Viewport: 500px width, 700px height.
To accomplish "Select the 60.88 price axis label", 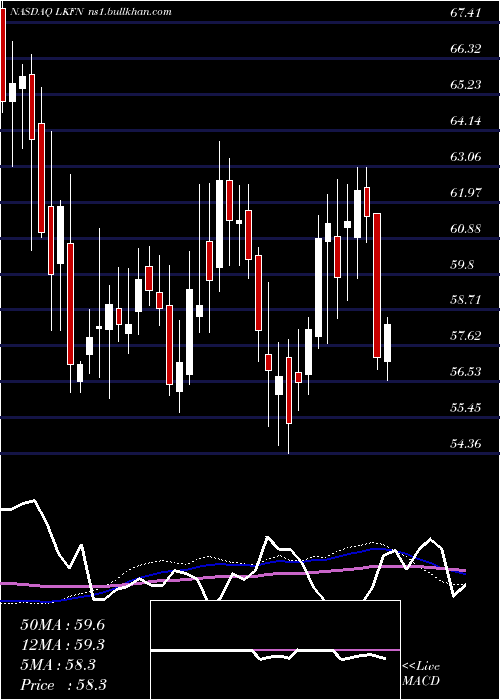I will point(465,229).
